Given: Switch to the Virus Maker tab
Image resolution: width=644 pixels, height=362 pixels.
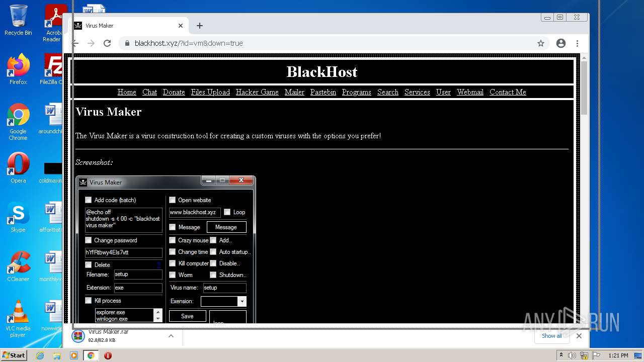Looking at the screenshot, I should [x=128, y=26].
